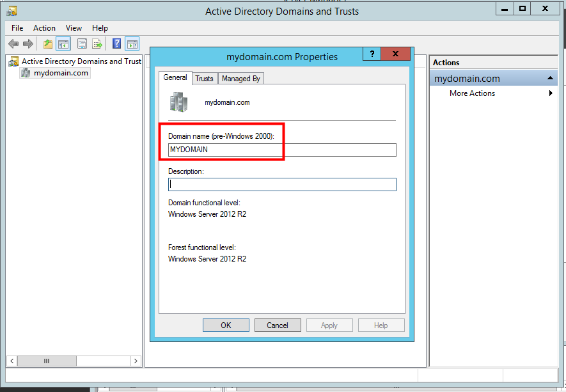Minimize the Active Directory Domains and Trusts window

click(505, 9)
